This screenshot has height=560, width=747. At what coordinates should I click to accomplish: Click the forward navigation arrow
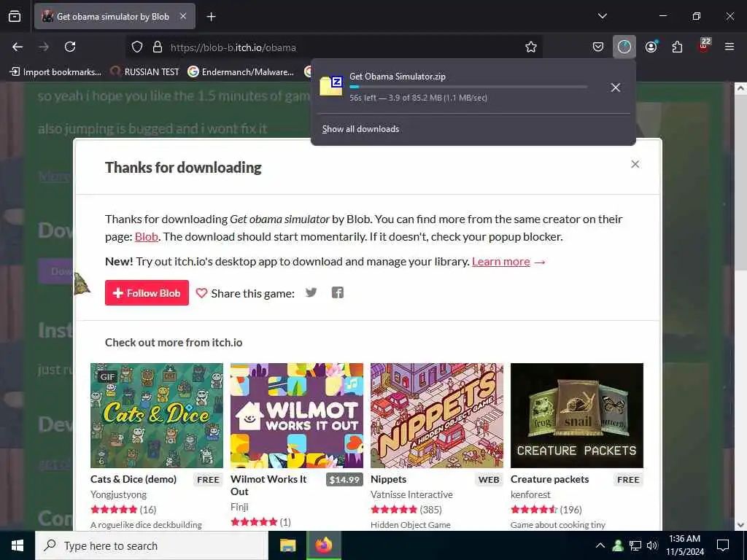44,47
